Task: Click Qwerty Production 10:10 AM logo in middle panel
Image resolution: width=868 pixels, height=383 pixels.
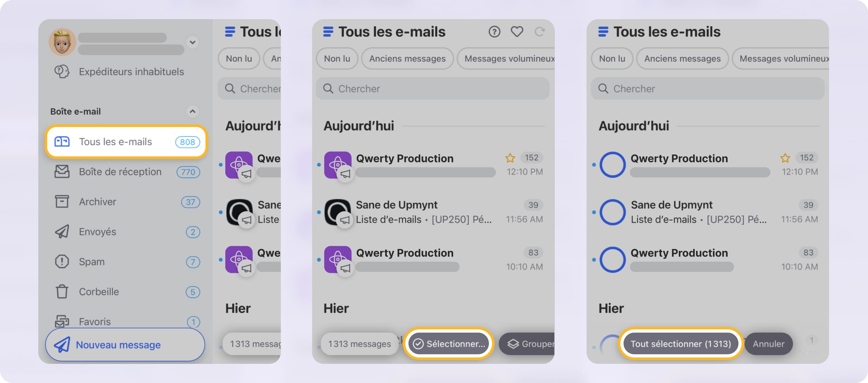Action: pyautogui.click(x=338, y=259)
